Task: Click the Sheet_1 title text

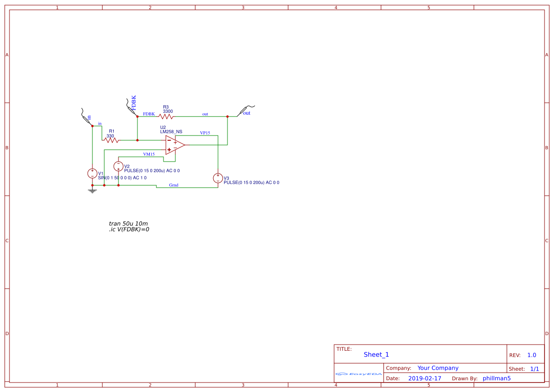Action: click(x=376, y=354)
